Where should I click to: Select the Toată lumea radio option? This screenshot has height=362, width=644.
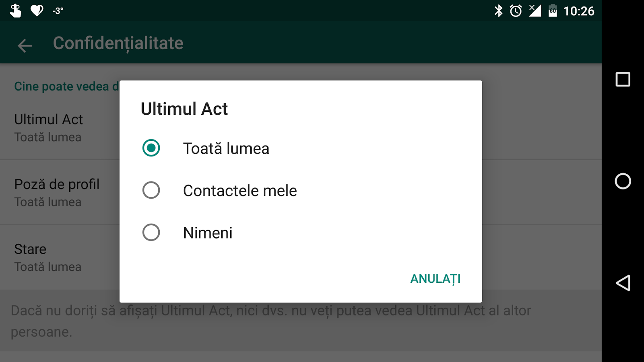point(151,148)
